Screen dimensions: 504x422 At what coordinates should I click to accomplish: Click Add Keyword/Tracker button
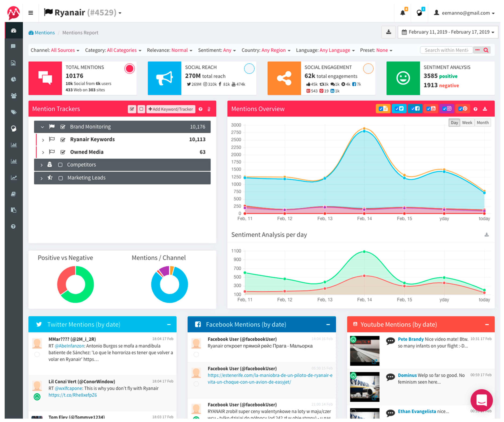click(x=171, y=109)
